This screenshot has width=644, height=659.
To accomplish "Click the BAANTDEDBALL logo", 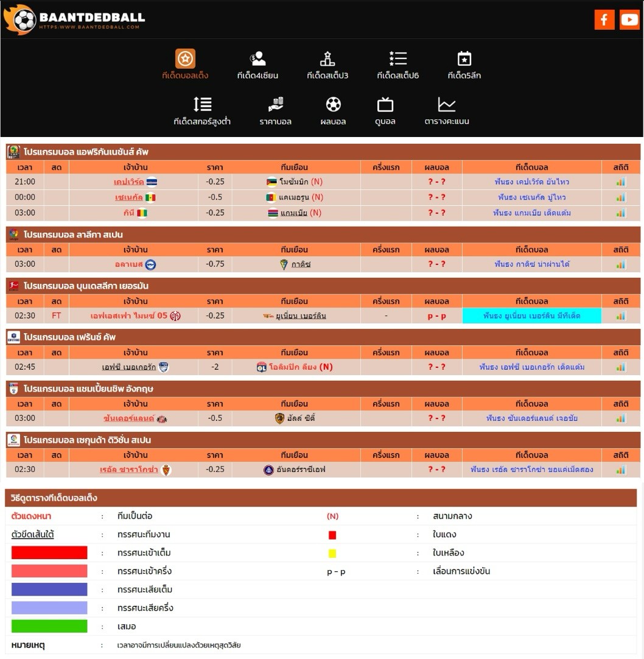I will point(75,19).
